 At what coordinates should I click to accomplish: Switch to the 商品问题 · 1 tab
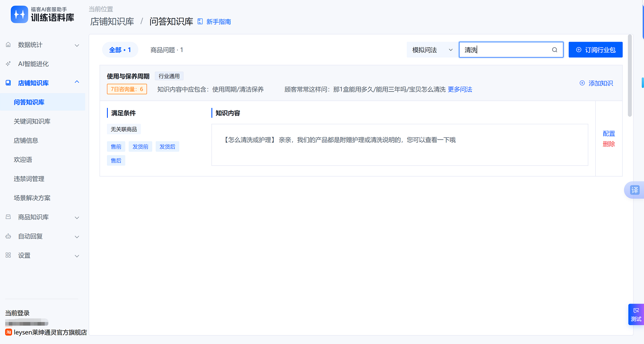pos(167,50)
